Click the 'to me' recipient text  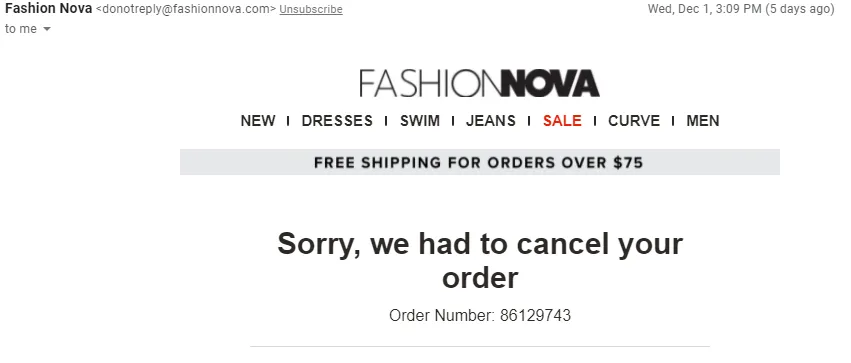[x=21, y=29]
